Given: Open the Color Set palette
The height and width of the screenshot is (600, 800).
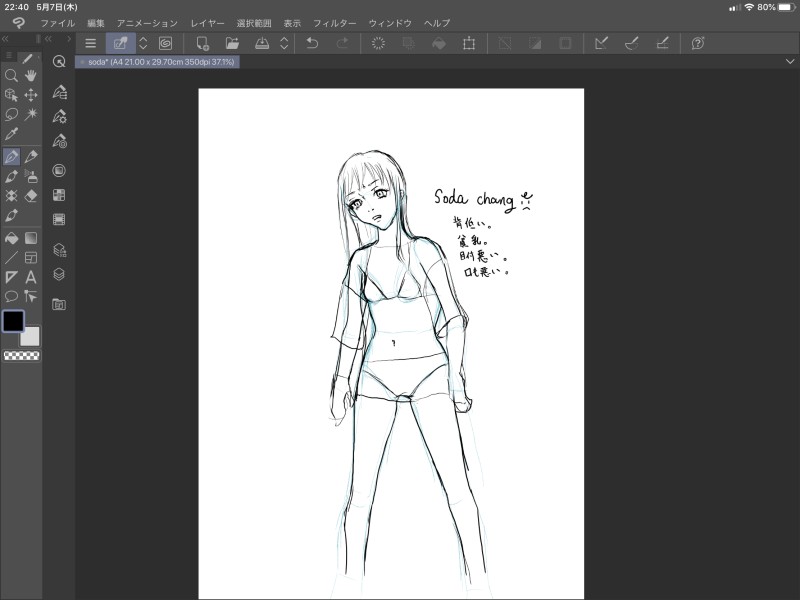Looking at the screenshot, I should [59, 195].
